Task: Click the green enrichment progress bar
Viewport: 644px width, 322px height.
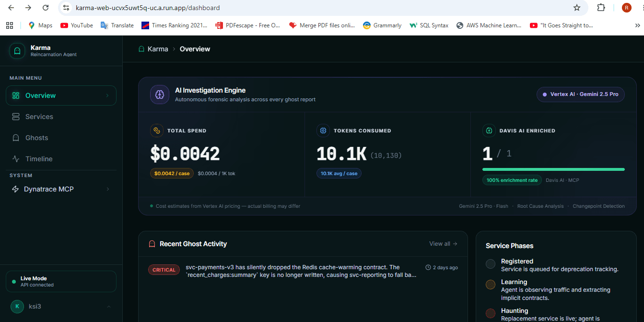Action: [553, 169]
